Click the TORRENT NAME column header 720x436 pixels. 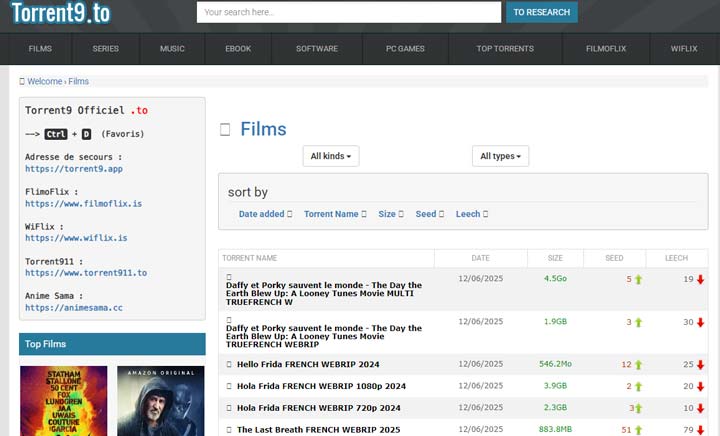(250, 258)
